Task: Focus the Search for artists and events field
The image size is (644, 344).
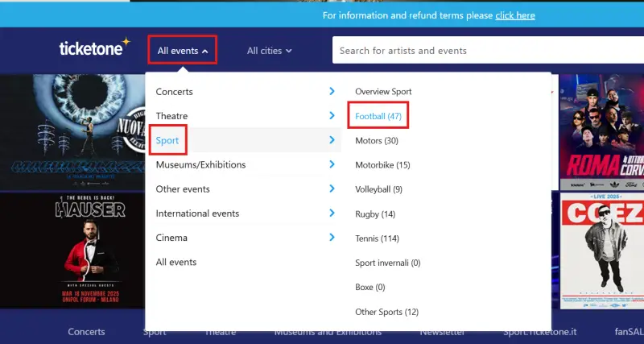Action: pyautogui.click(x=488, y=50)
